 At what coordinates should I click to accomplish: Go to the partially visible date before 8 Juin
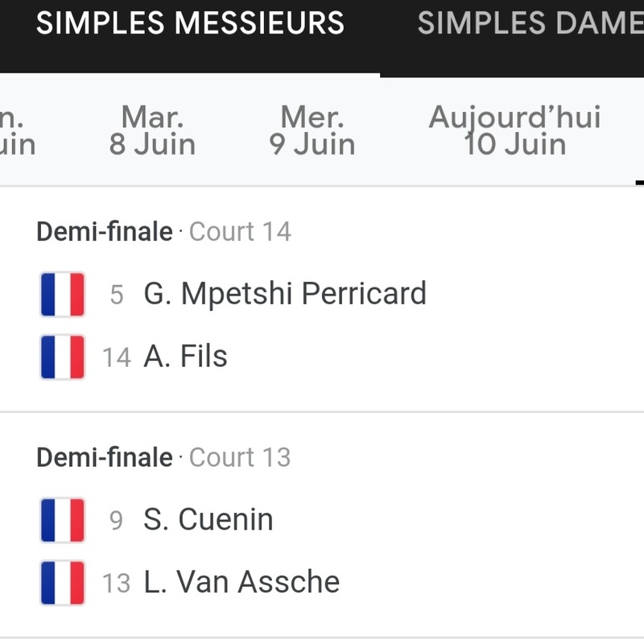pos(16,131)
